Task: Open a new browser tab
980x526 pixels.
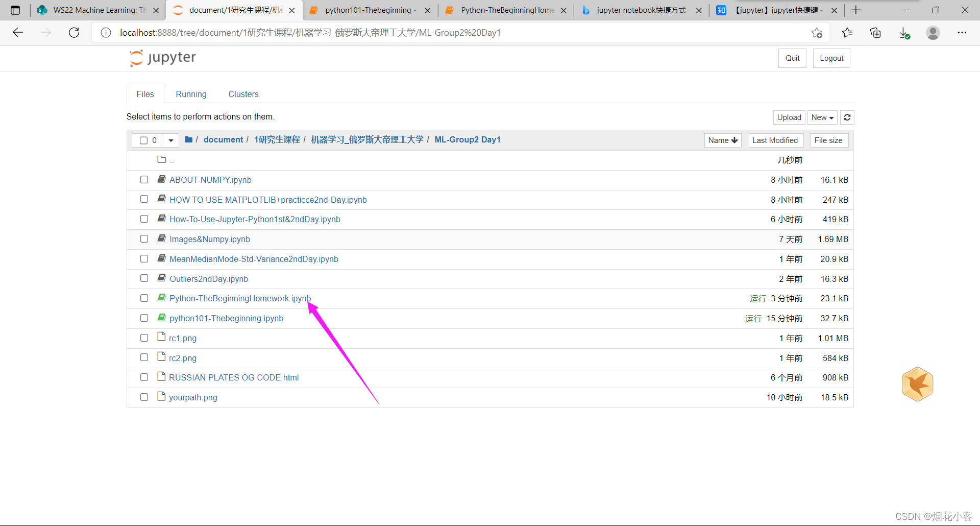Action: coord(856,10)
